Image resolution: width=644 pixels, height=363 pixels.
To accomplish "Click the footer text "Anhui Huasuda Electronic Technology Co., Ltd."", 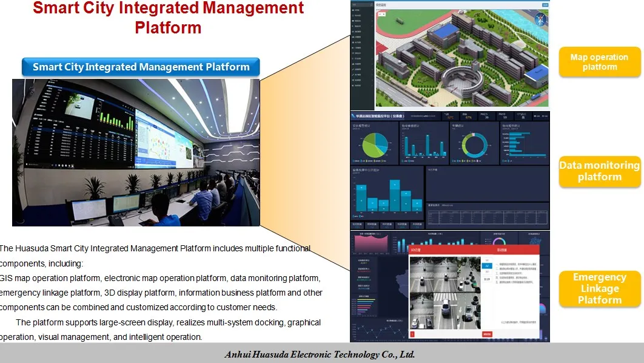I will click(320, 355).
